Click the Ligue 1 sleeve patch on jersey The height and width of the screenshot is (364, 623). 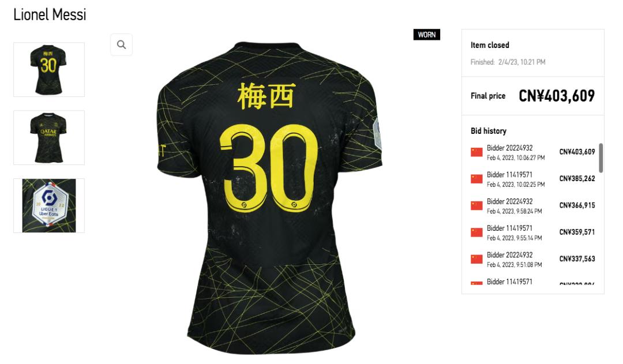377,134
